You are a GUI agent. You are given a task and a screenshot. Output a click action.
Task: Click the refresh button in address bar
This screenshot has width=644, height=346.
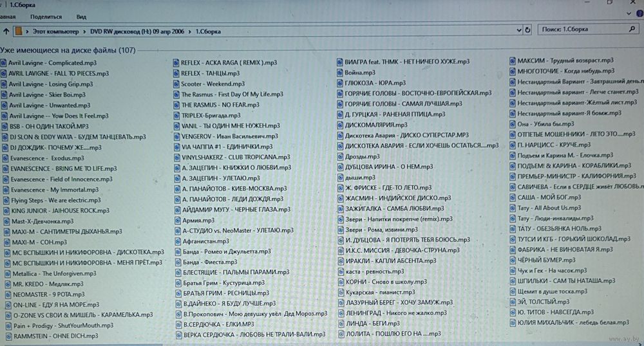(528, 30)
